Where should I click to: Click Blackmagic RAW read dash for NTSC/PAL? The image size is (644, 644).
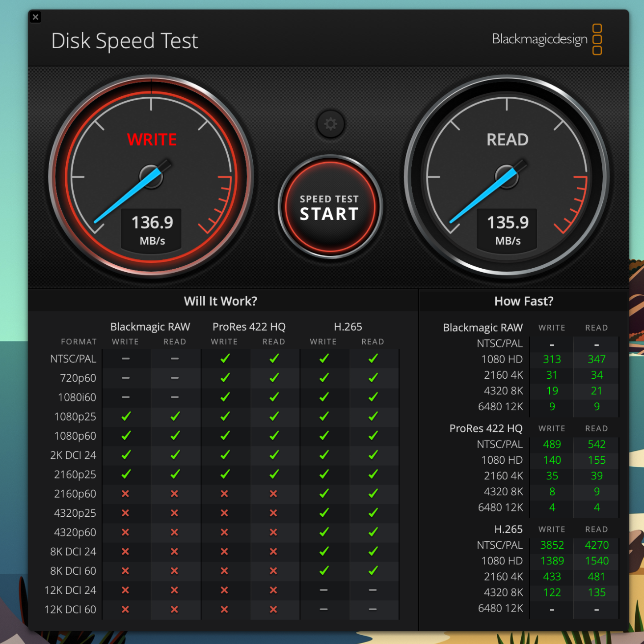click(175, 359)
